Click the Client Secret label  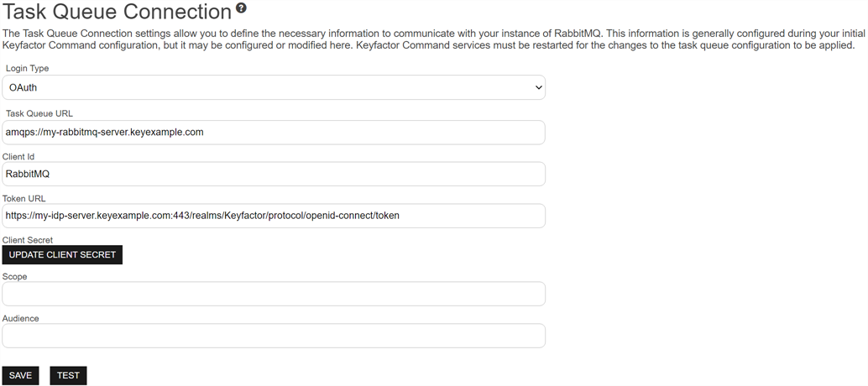point(28,240)
